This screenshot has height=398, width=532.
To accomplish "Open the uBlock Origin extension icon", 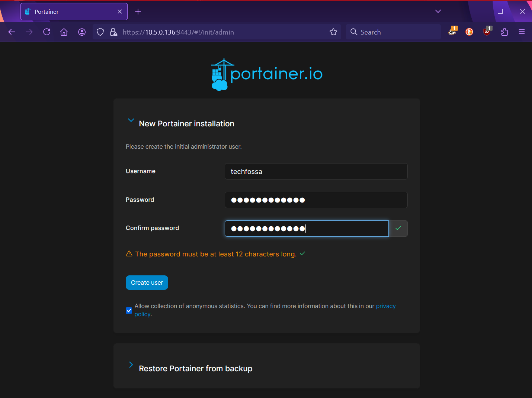I will pyautogui.click(x=487, y=32).
